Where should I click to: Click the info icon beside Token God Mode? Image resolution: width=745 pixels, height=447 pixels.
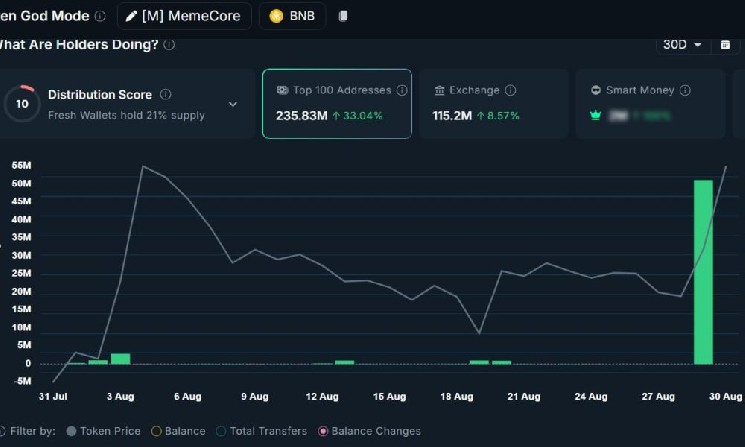point(100,16)
